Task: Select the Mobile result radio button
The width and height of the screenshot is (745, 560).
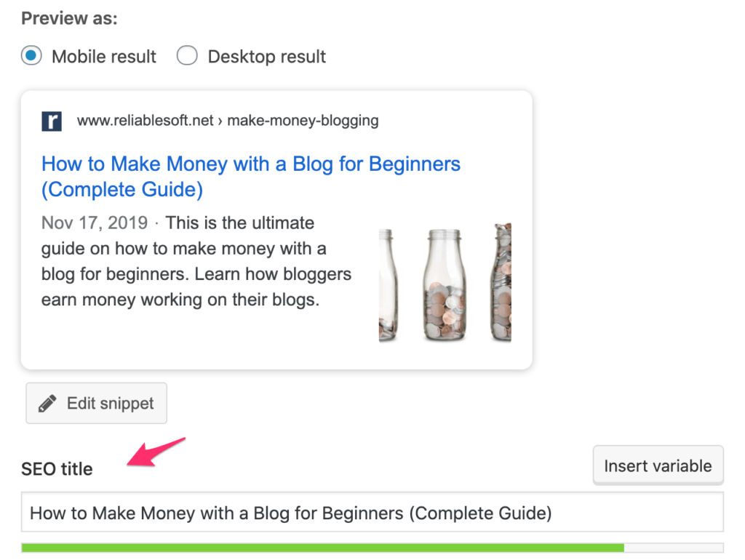Action: coord(30,56)
